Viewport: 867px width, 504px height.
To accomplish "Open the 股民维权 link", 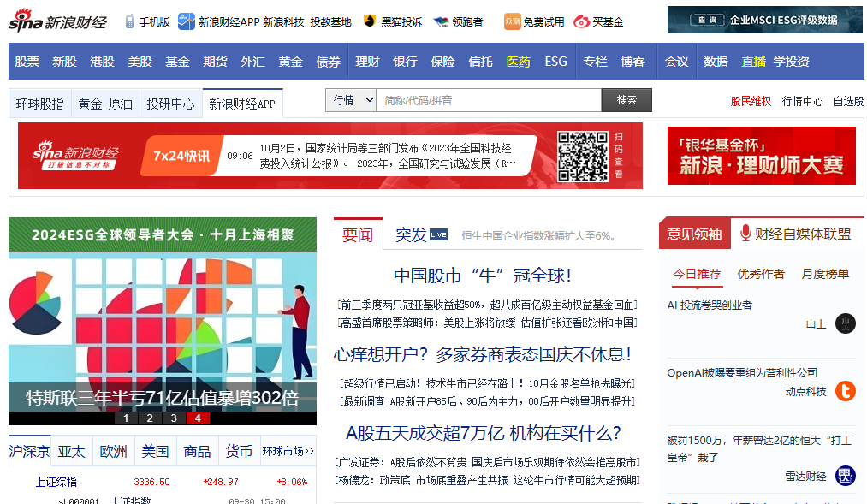I will (x=751, y=101).
